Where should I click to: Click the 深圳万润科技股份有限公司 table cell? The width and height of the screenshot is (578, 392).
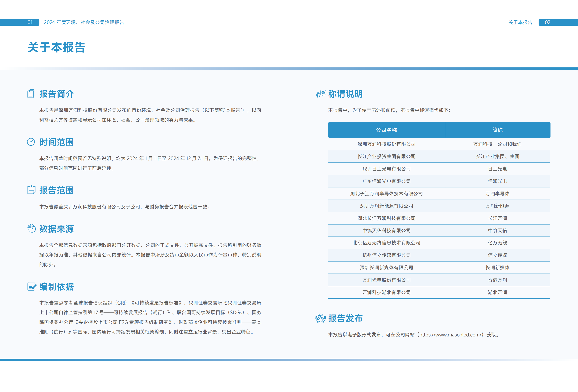[386, 144]
